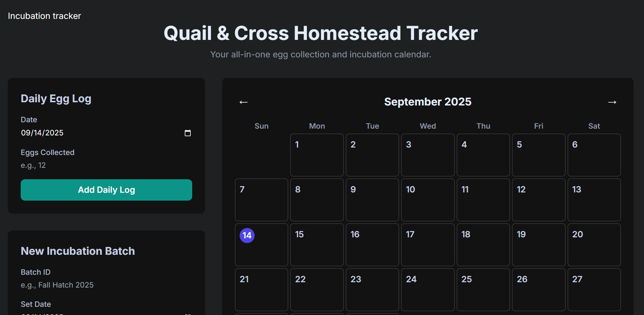This screenshot has height=315, width=644.
Task: Click the Daily Egg Log date field
Action: click(98, 133)
